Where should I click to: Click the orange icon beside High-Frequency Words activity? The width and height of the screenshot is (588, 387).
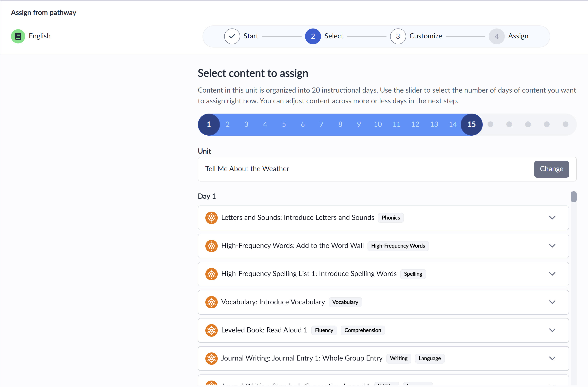(211, 246)
